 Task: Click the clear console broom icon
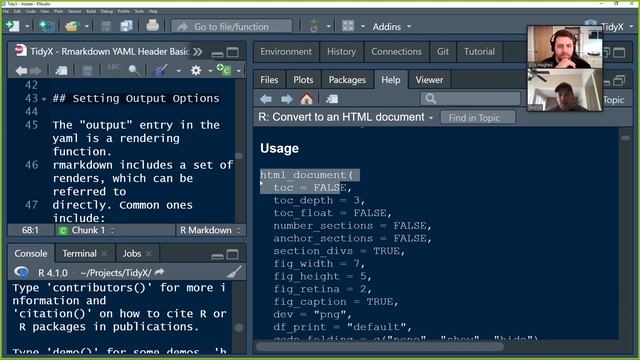pyautogui.click(x=234, y=272)
